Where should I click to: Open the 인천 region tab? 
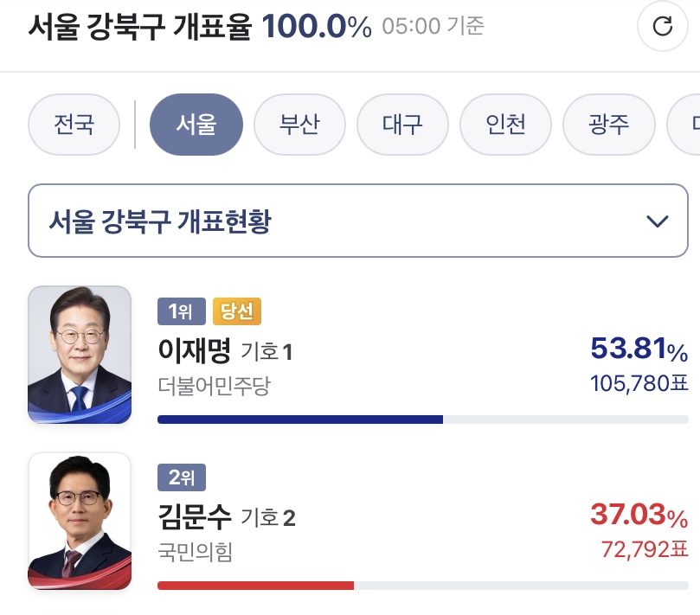(x=506, y=124)
